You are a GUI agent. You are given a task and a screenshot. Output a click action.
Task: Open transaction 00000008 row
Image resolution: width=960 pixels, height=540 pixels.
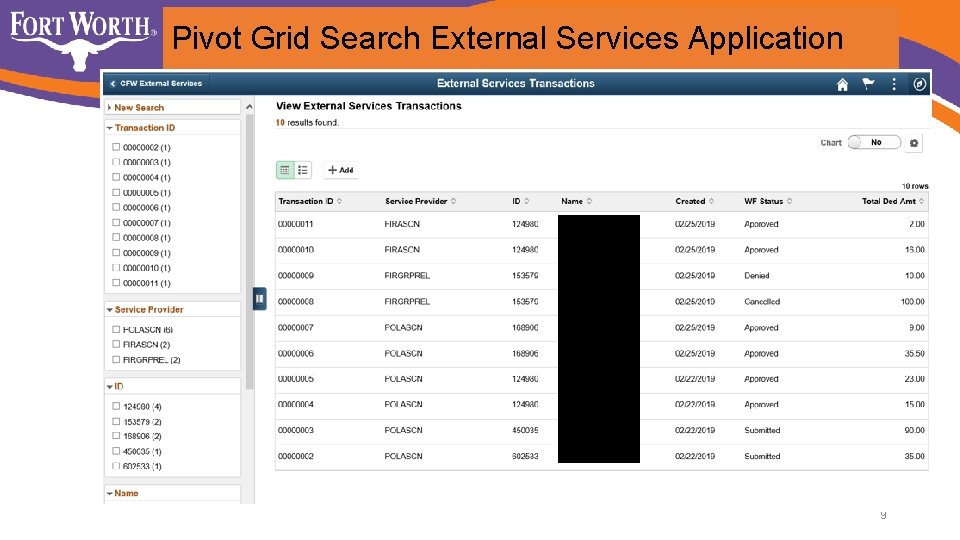(602, 301)
